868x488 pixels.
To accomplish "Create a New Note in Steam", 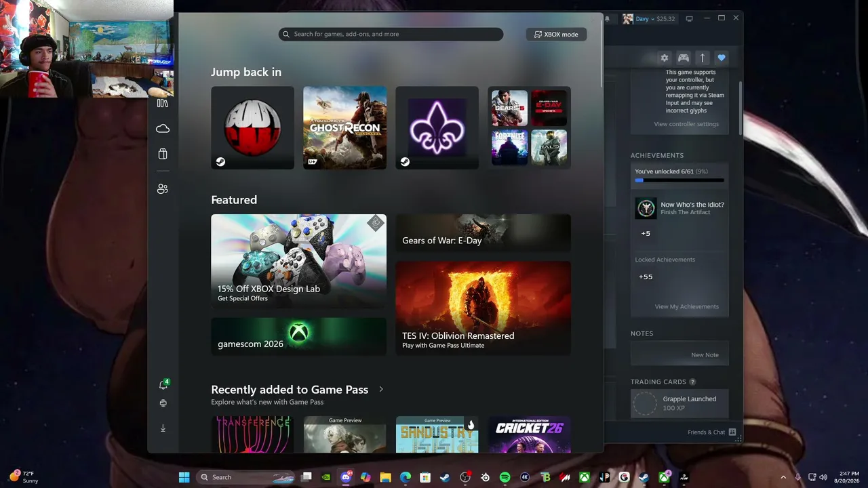I will [705, 355].
